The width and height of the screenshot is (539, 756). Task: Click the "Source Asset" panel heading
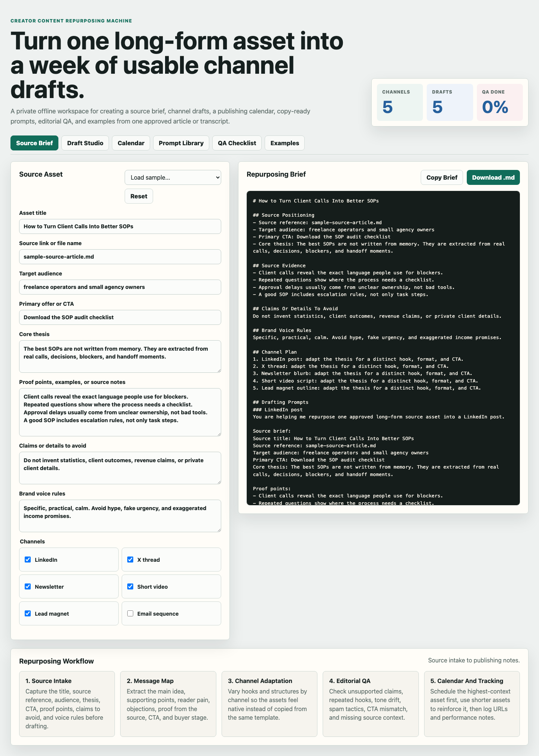point(41,174)
